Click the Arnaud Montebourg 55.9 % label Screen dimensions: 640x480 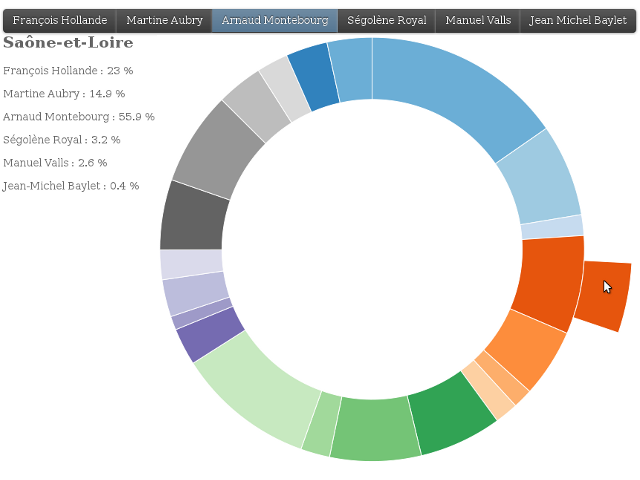click(79, 117)
